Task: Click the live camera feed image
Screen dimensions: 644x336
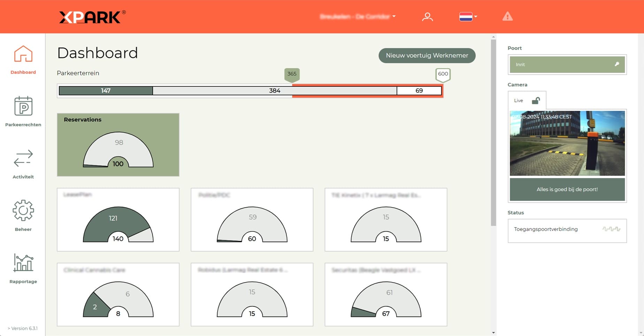Action: coord(567,143)
